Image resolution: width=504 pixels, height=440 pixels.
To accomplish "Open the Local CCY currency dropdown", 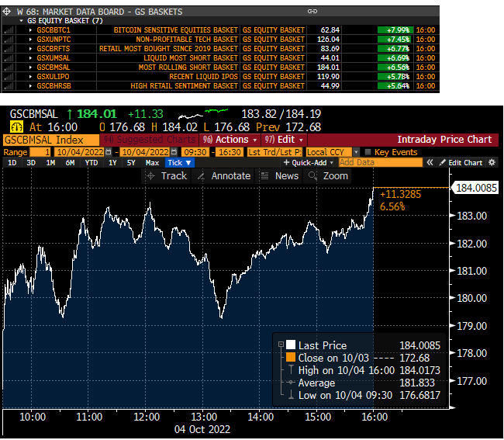I will [333, 152].
